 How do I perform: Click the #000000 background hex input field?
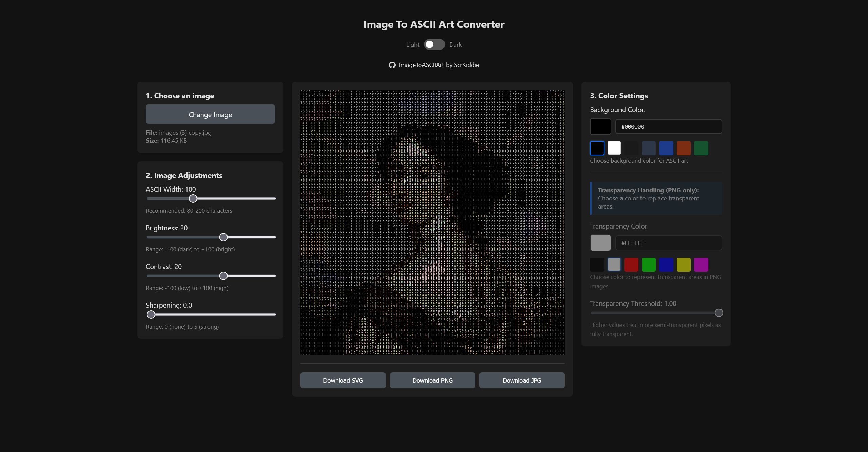668,126
